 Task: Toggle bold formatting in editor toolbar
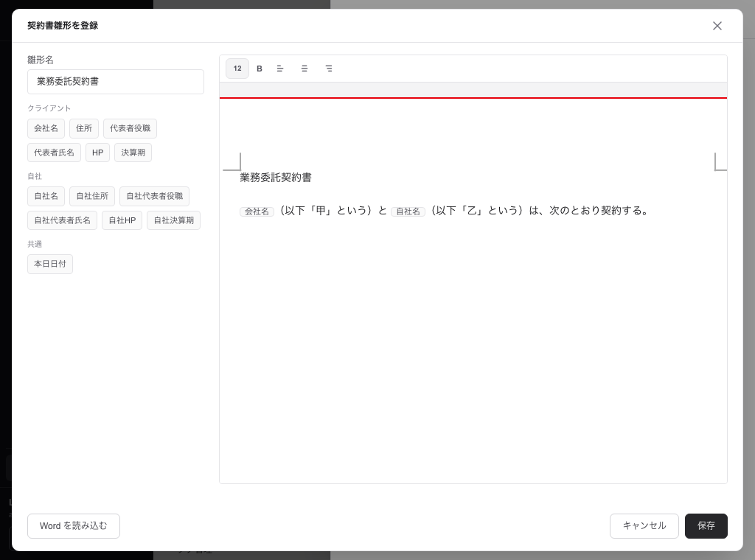pos(259,69)
